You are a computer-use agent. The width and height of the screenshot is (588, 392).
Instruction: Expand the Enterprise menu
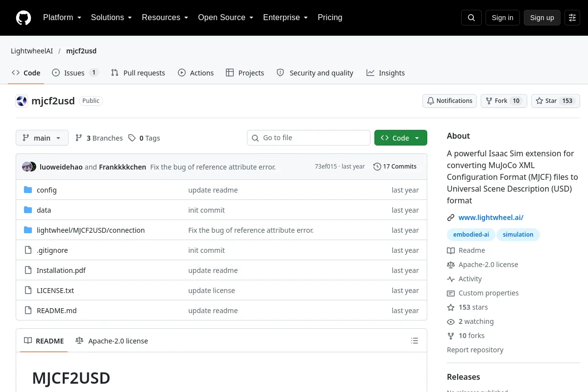(285, 18)
